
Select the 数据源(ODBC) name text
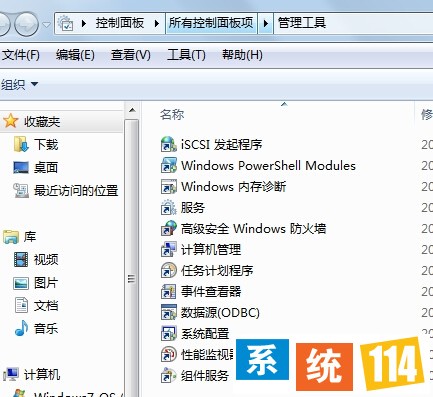click(220, 313)
